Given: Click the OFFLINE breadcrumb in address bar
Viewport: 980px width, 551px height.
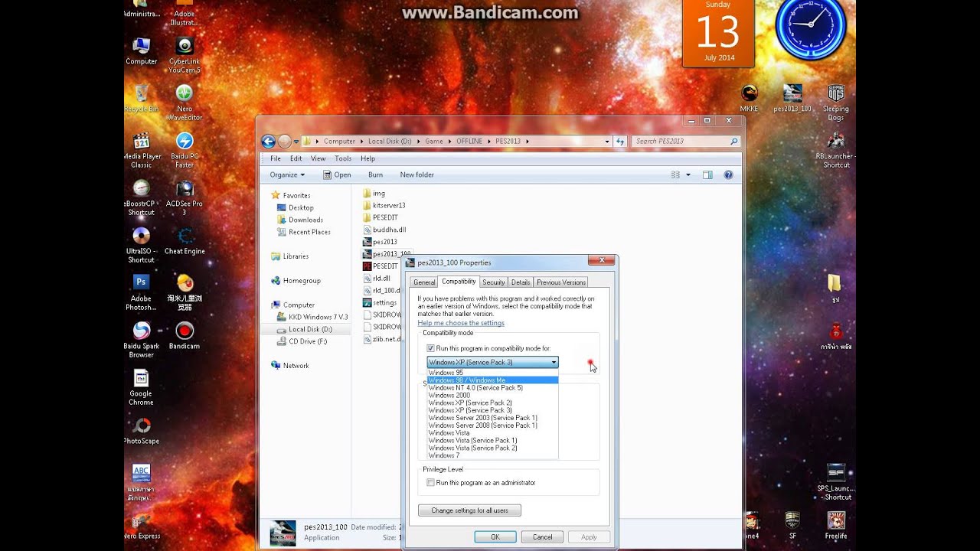Looking at the screenshot, I should (x=469, y=142).
